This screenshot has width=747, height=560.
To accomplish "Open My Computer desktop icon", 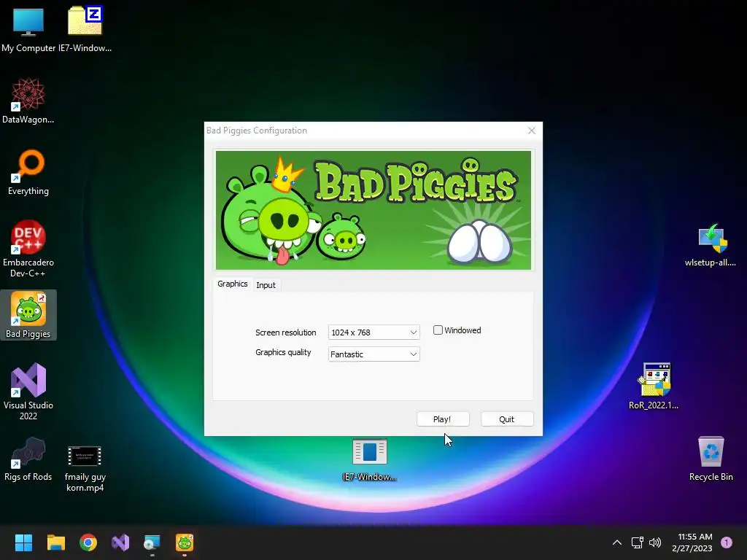I will [28, 29].
